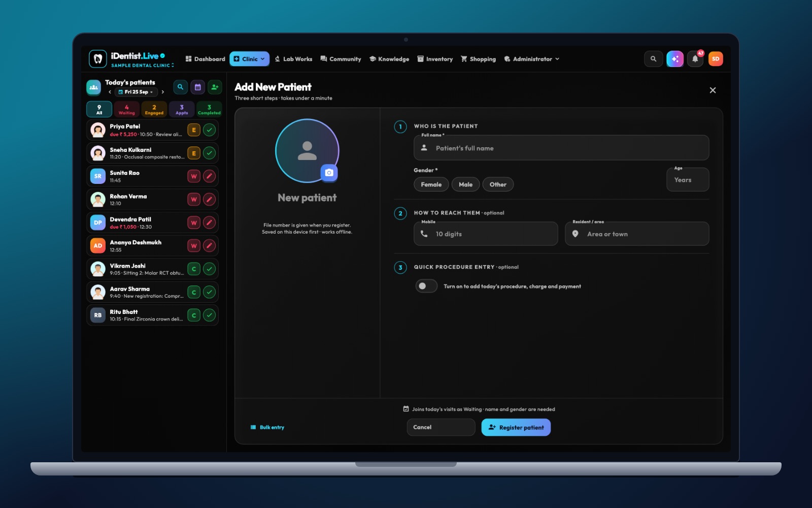This screenshot has height=508, width=812.
Task: Open the SD user avatar
Action: pos(716,59)
